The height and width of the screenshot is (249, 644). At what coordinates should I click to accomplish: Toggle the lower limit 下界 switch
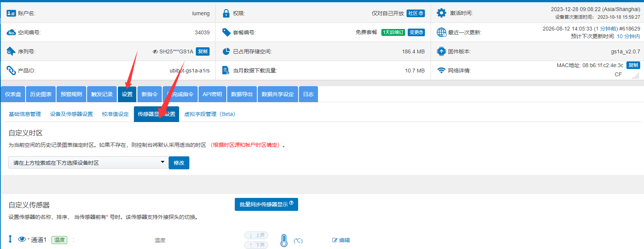tap(256, 245)
